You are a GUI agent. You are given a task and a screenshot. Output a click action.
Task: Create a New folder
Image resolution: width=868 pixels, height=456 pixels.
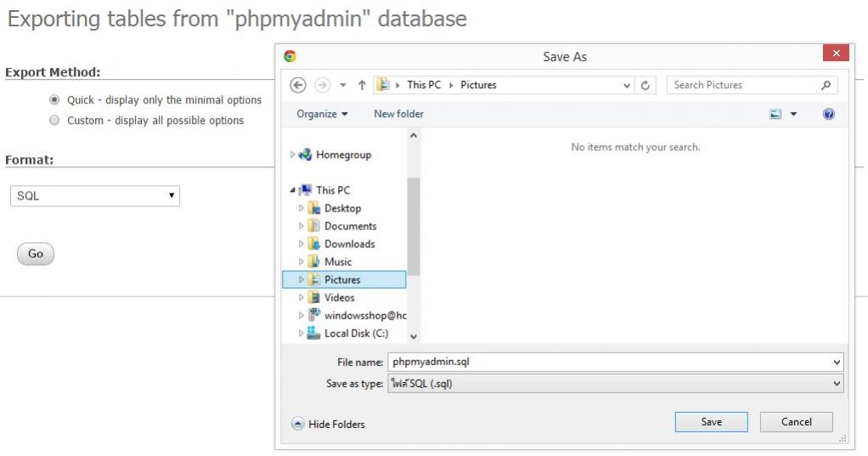(398, 114)
